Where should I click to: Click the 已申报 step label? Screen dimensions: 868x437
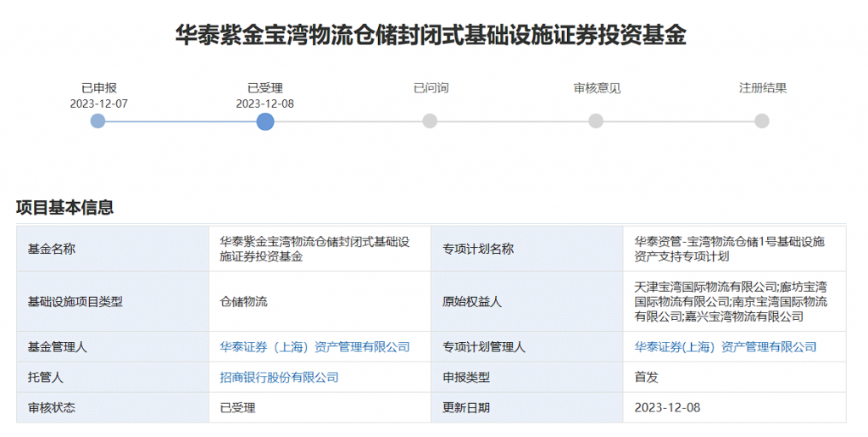(x=98, y=87)
